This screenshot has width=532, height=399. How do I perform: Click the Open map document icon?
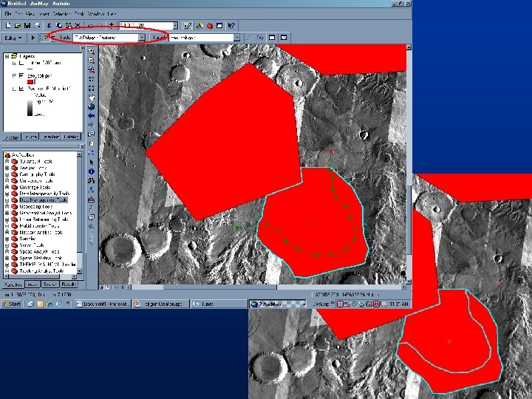coord(18,26)
